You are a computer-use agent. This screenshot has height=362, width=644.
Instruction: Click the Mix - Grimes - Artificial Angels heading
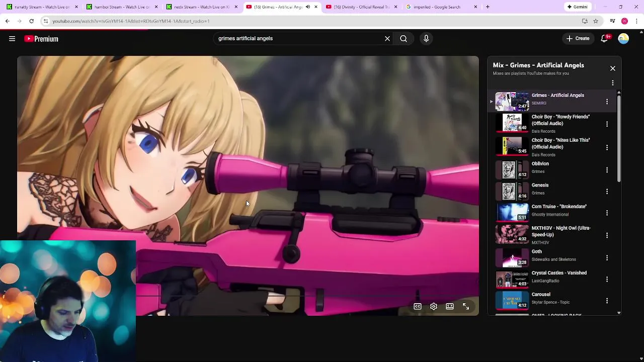click(x=538, y=65)
